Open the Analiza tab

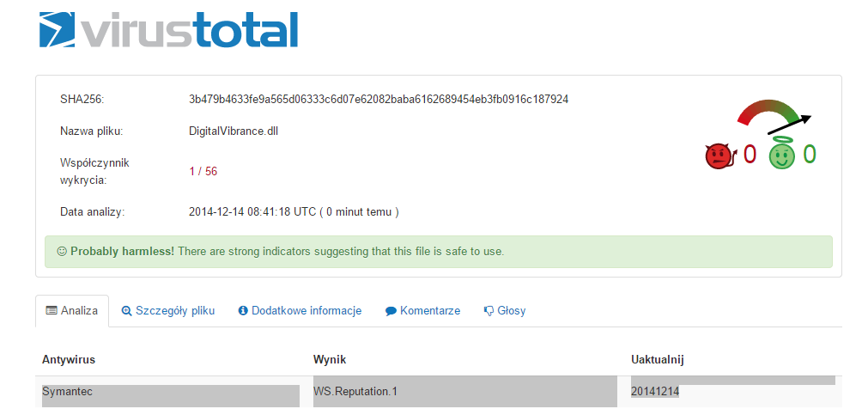pyautogui.click(x=72, y=311)
